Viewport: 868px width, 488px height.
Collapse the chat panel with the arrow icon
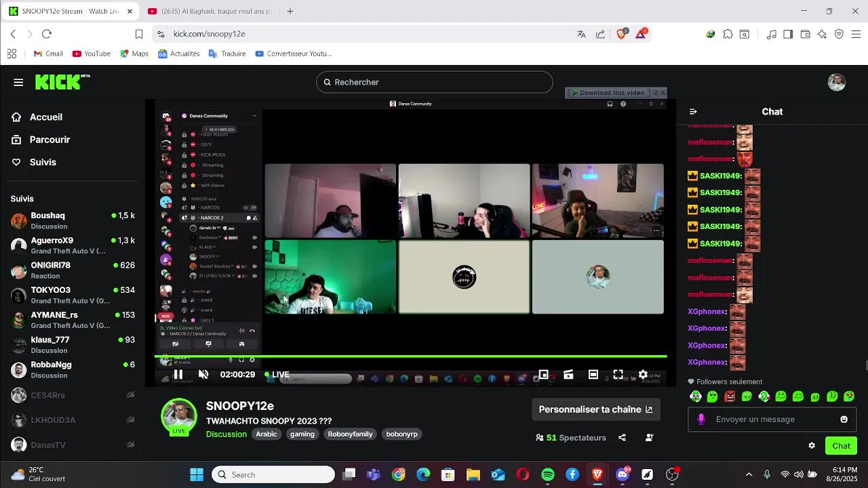[x=693, y=112]
